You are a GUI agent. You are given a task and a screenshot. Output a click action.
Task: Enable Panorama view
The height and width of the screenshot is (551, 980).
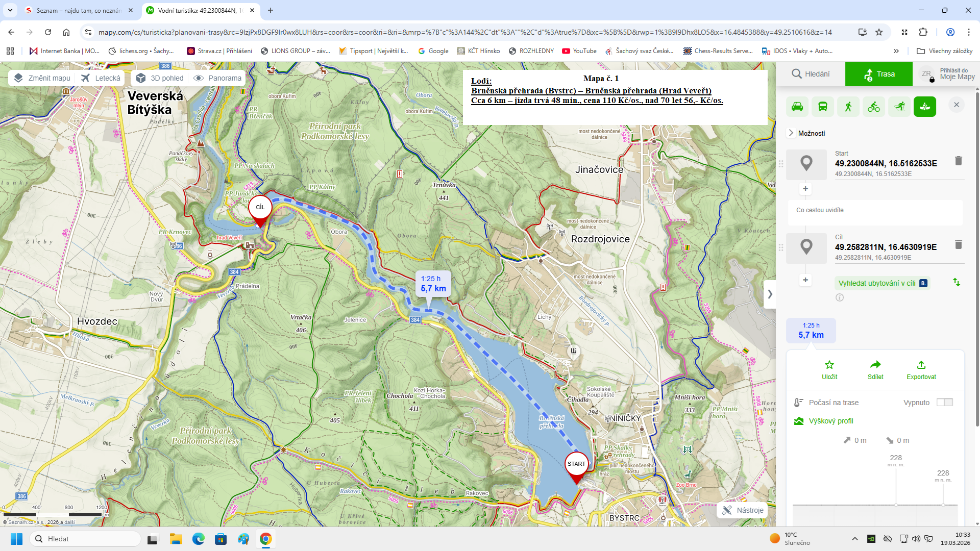(218, 78)
